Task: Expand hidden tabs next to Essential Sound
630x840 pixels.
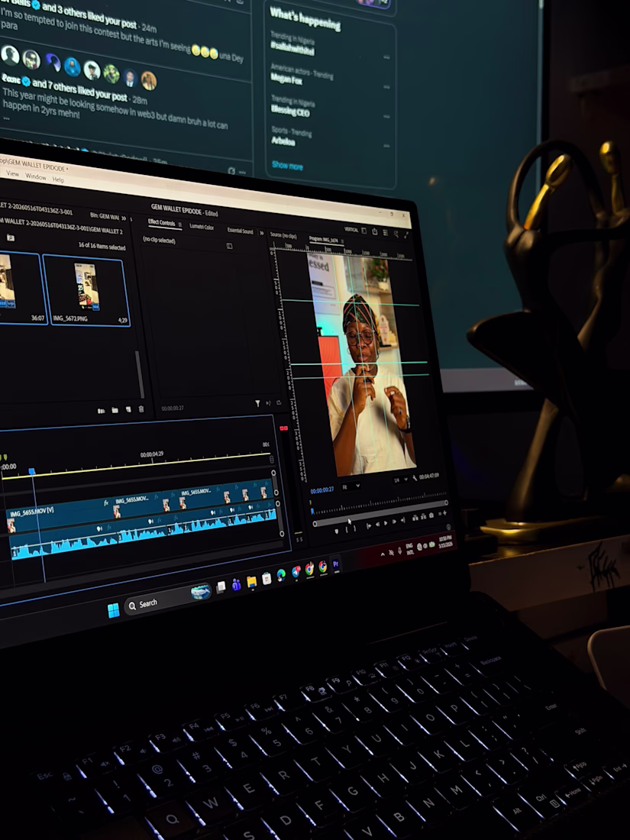Action: pos(261,233)
